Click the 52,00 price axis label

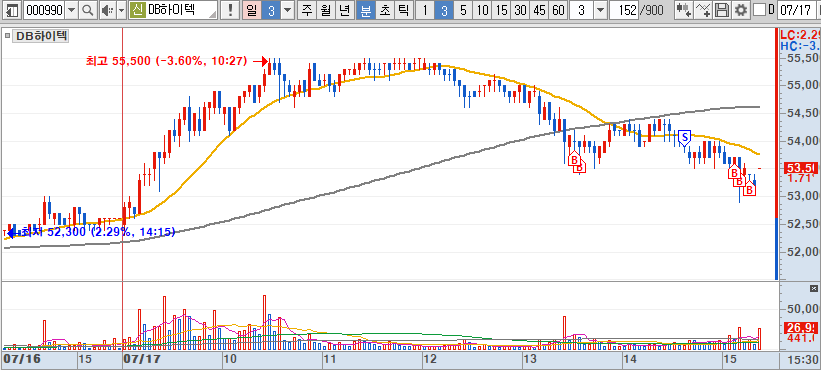coord(803,252)
